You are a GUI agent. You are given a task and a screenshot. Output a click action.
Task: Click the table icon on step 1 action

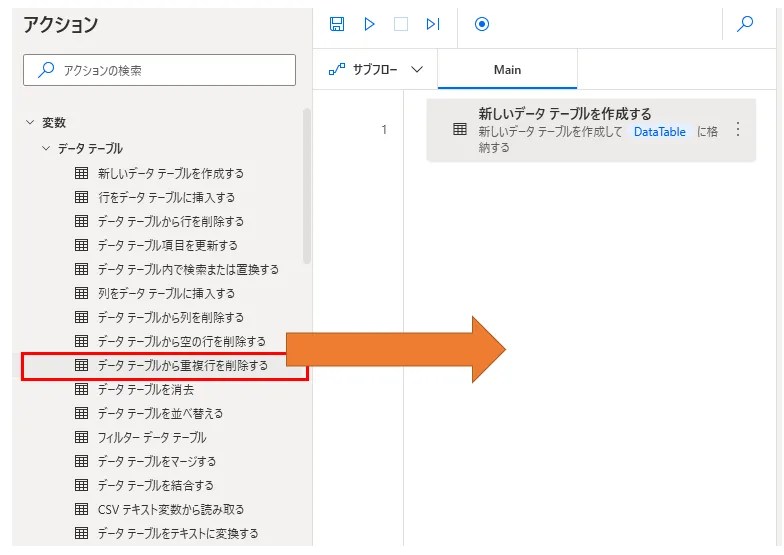point(460,129)
